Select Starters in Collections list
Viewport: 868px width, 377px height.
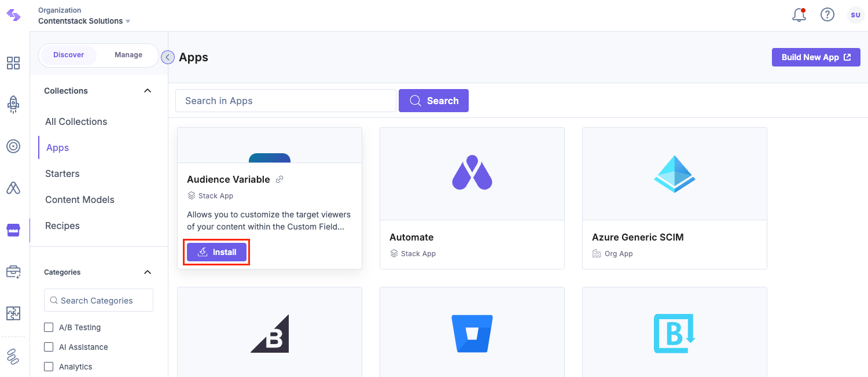[x=62, y=173]
